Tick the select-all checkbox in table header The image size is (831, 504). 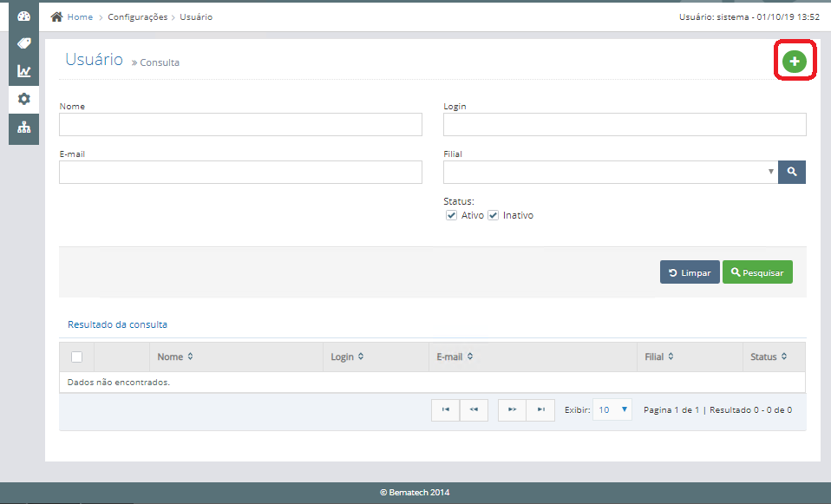coord(77,357)
